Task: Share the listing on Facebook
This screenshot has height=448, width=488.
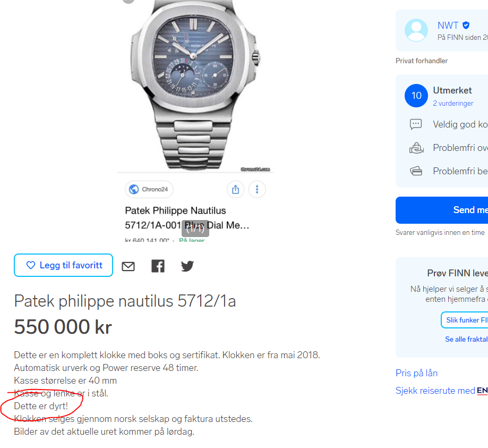Action: pos(158,266)
